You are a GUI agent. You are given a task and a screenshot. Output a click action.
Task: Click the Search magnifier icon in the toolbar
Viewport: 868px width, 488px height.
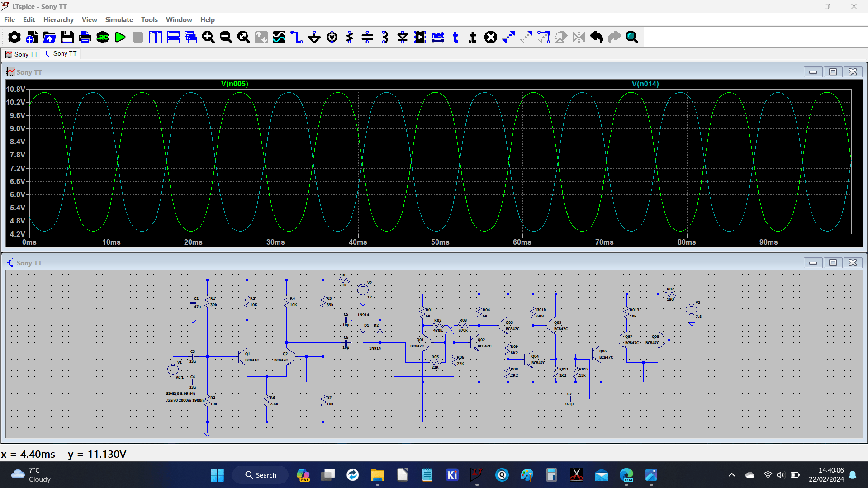[x=632, y=37]
